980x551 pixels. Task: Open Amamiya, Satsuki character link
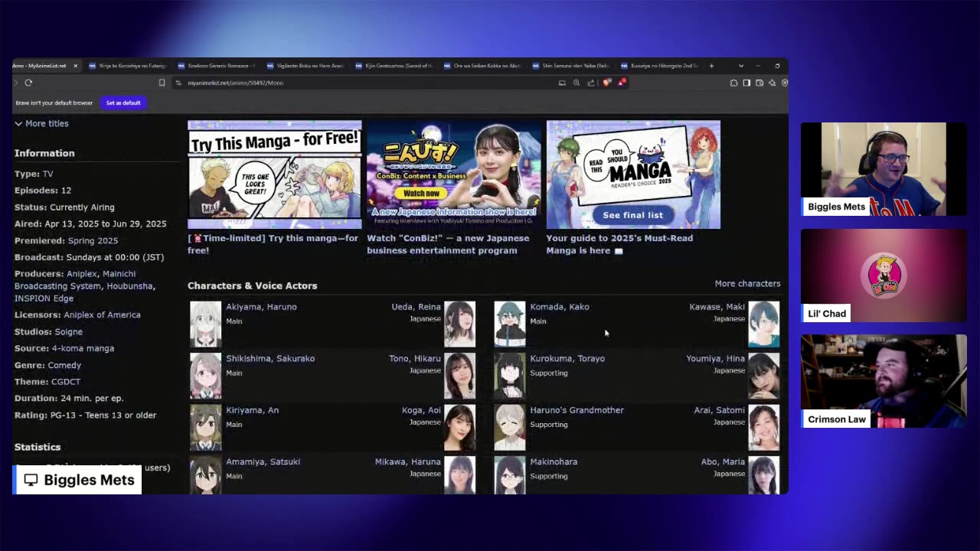[x=263, y=461]
